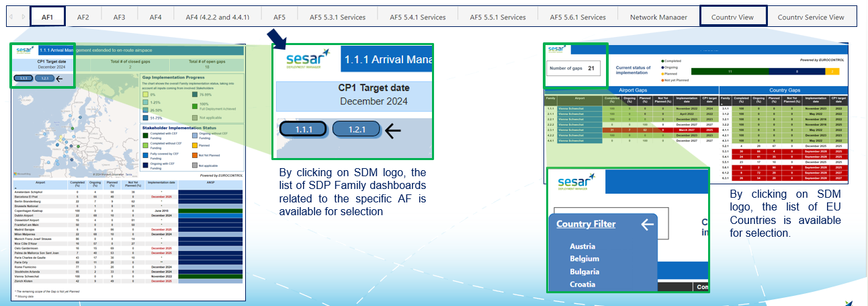868x306 pixels.
Task: Open the AF1 tab
Action: click(48, 16)
